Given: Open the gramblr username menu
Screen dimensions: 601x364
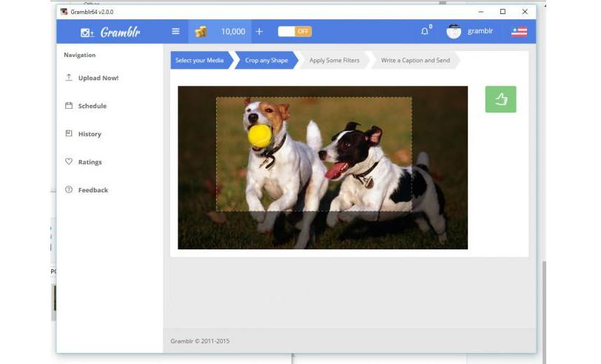Looking at the screenshot, I should (x=480, y=31).
